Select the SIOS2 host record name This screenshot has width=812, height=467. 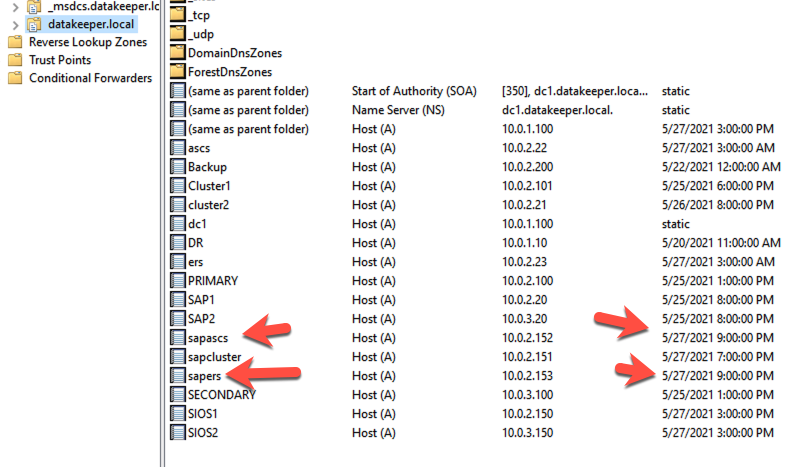pyautogui.click(x=202, y=433)
